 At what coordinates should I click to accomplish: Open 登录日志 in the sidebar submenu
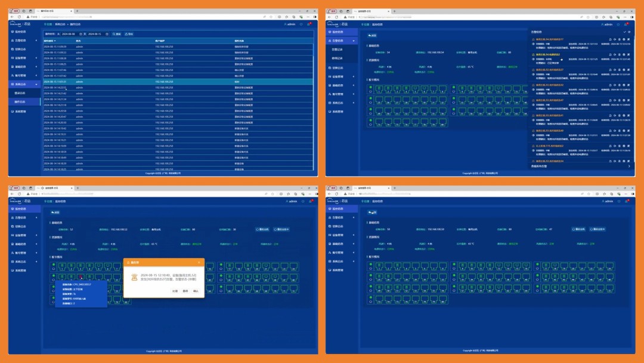coord(20,93)
